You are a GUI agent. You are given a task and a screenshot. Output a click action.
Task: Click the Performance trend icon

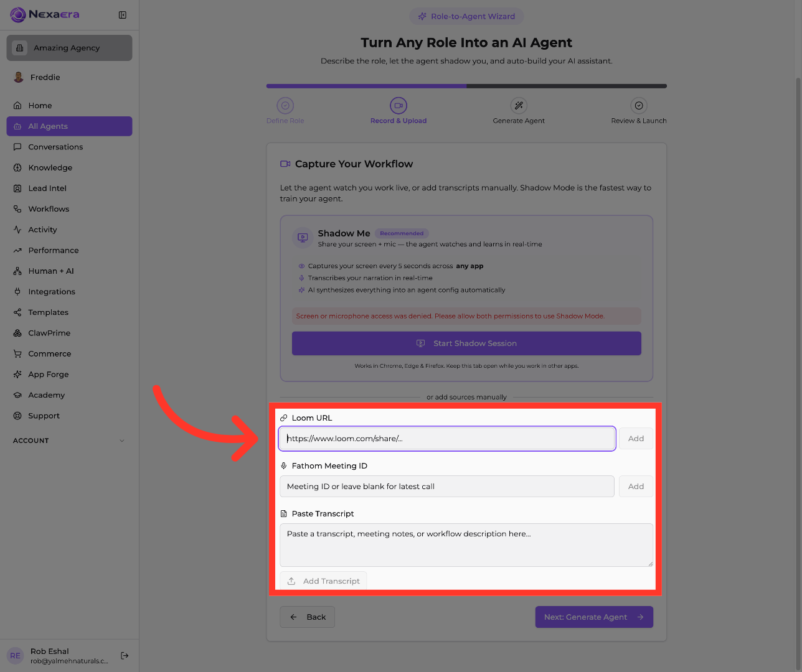point(17,250)
